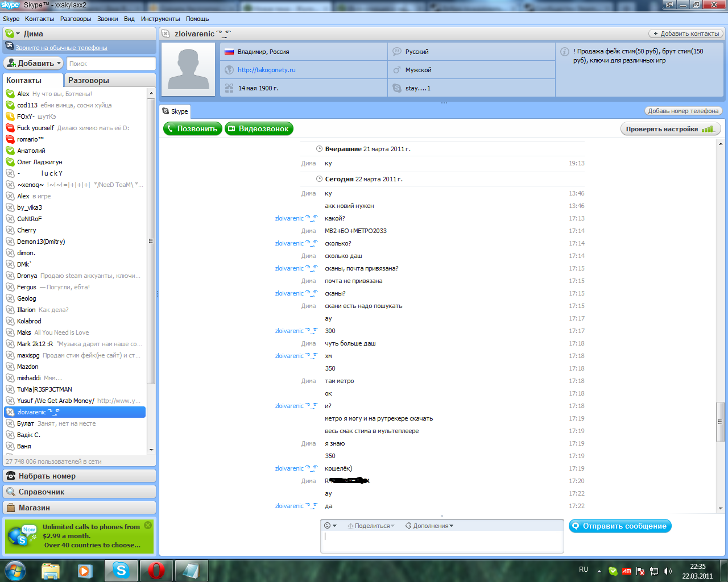Click the green status icon beside Alex

(10, 94)
